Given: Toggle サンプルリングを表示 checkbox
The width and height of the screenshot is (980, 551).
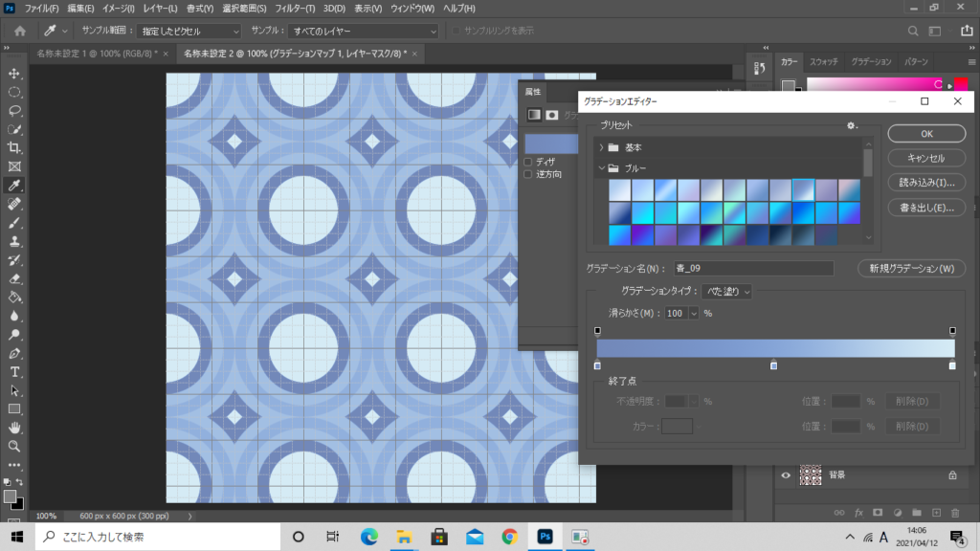Looking at the screenshot, I should (456, 31).
